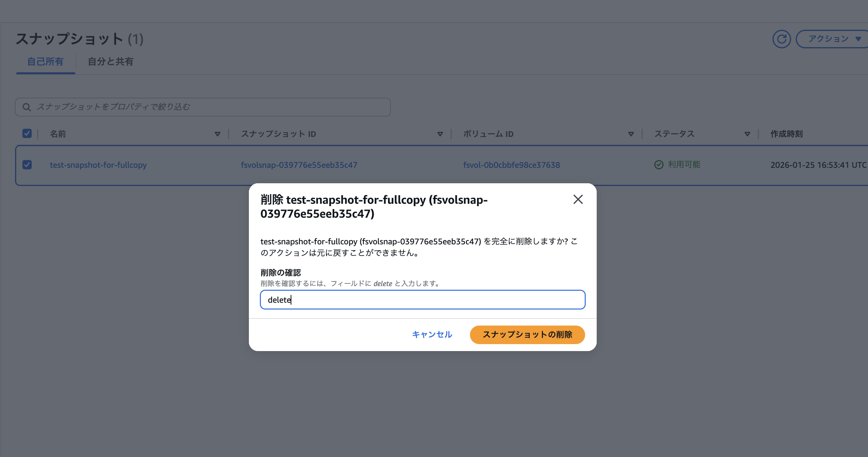Close the delete dialog with X
This screenshot has width=868, height=457.
578,200
